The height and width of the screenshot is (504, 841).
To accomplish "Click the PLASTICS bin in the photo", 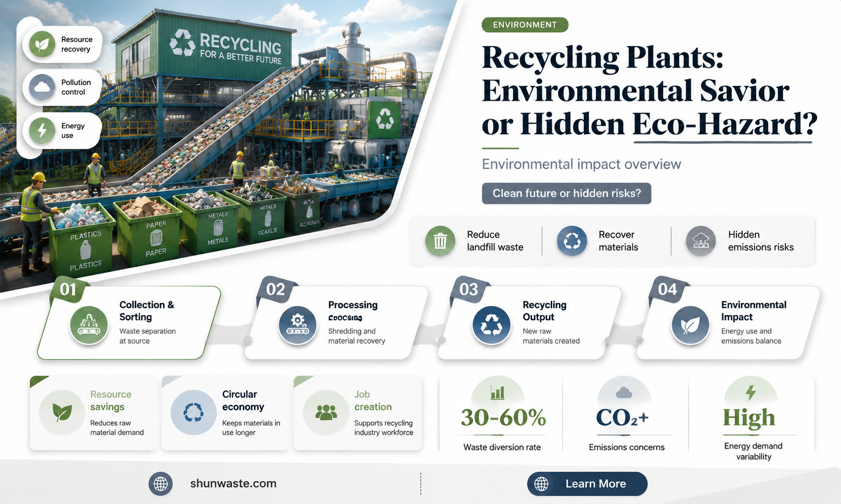I will pos(83,239).
